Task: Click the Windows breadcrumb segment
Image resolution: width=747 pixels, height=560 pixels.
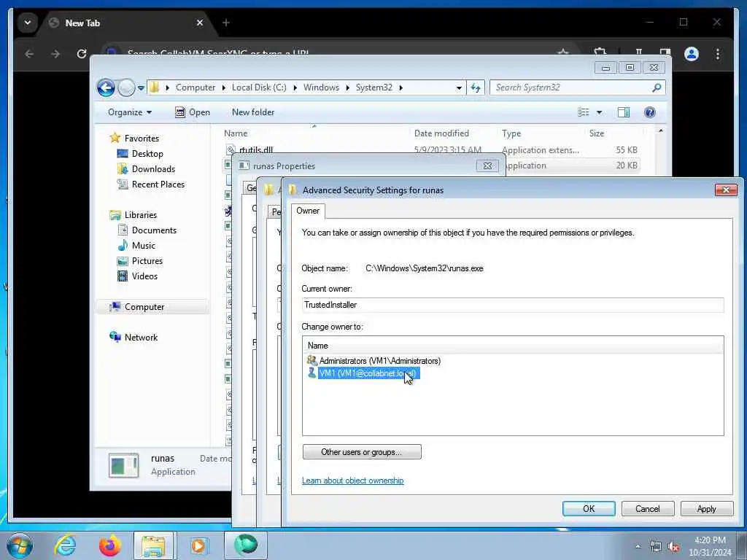Action: point(321,87)
